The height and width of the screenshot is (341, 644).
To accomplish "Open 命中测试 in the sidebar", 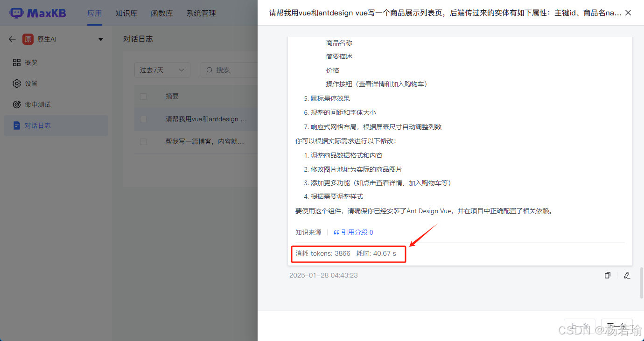I will point(56,104).
